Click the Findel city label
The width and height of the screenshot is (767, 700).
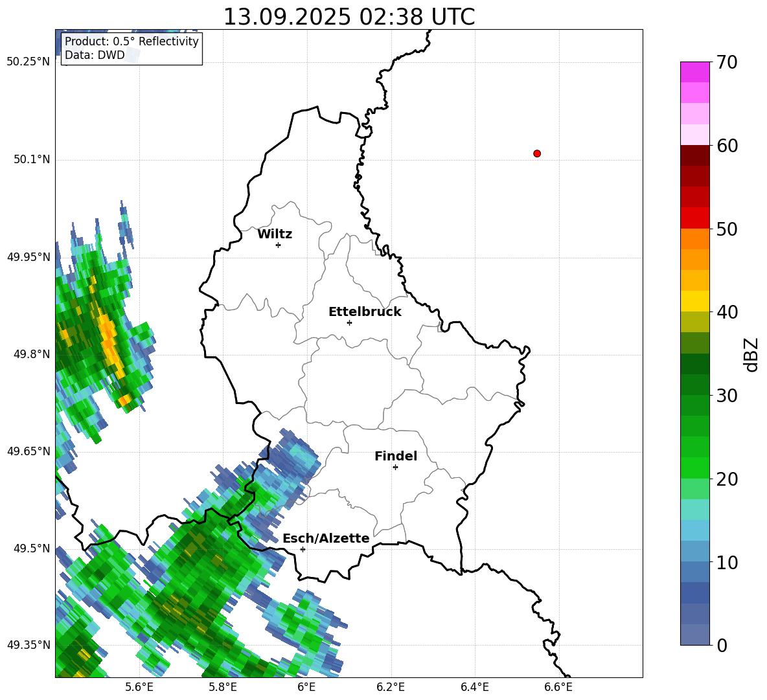point(396,456)
